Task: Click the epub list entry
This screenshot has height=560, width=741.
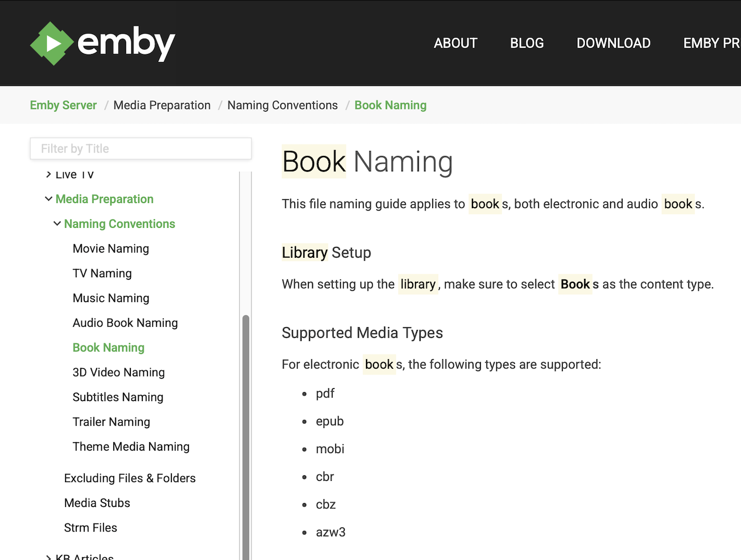Action: pyautogui.click(x=330, y=421)
